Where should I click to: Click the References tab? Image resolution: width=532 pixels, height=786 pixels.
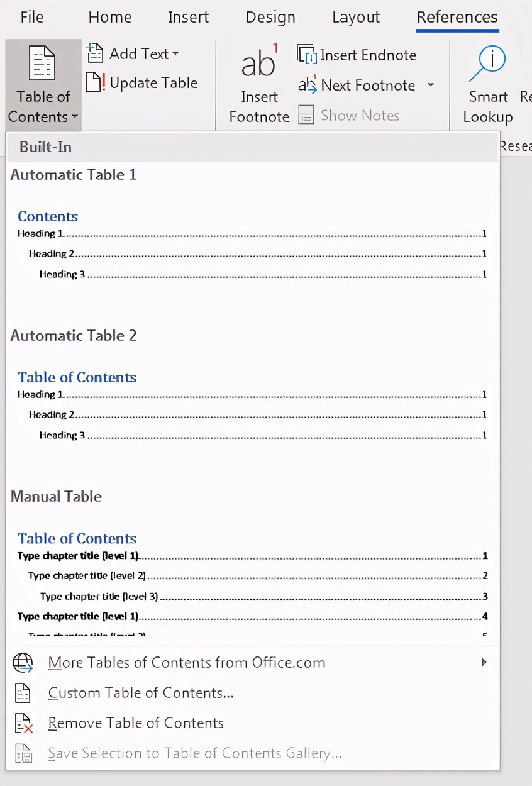(x=457, y=17)
